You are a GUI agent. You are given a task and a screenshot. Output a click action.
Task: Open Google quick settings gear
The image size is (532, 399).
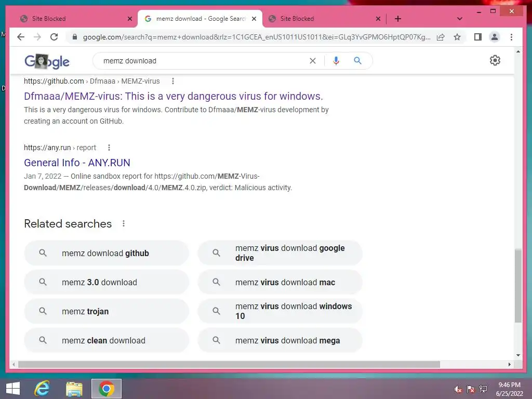point(495,60)
